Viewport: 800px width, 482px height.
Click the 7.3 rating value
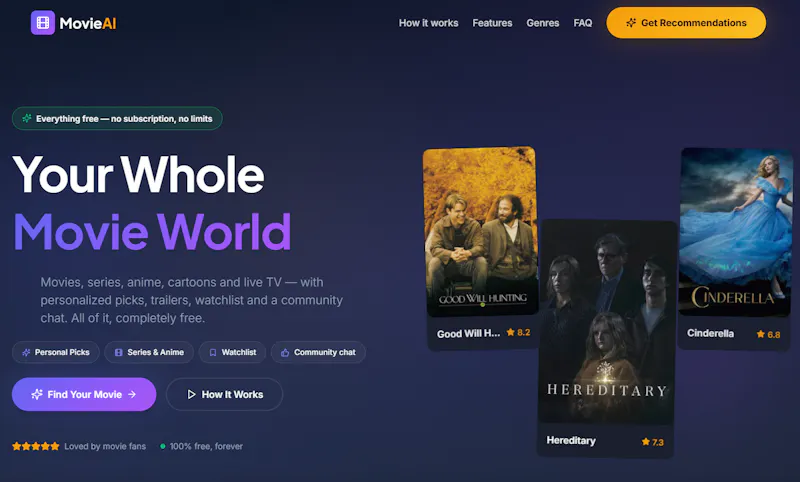(x=658, y=442)
